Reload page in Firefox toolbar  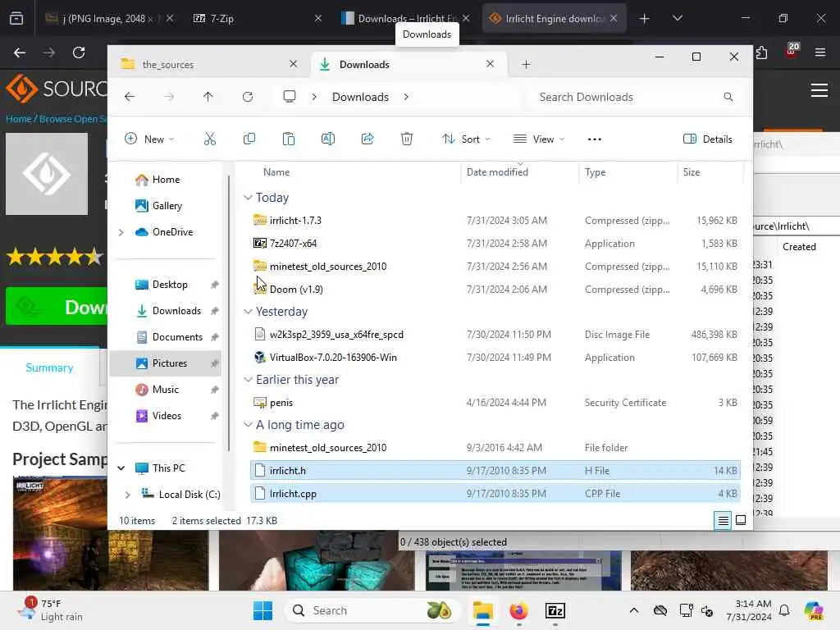coord(79,52)
